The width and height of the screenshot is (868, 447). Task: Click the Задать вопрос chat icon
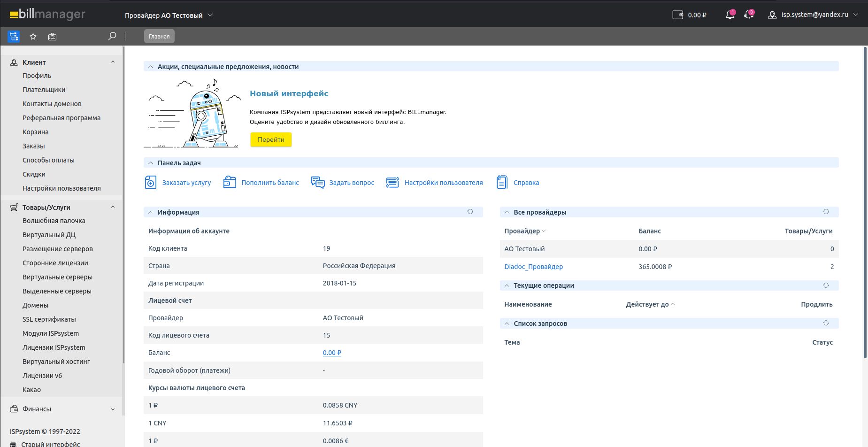coord(318,182)
